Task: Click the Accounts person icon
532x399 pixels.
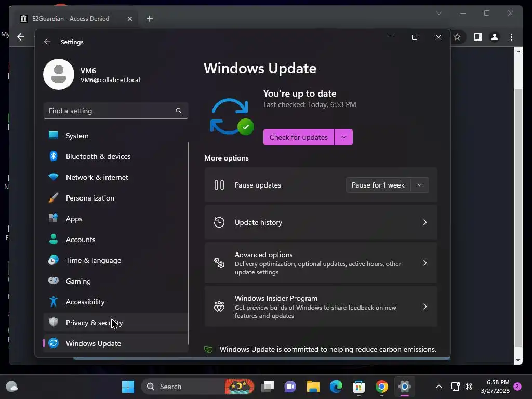Action: click(54, 239)
